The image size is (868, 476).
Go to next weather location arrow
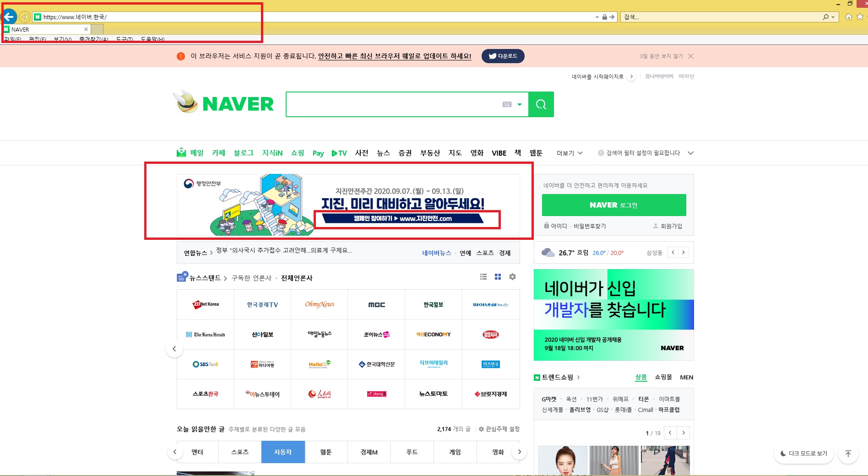(684, 252)
